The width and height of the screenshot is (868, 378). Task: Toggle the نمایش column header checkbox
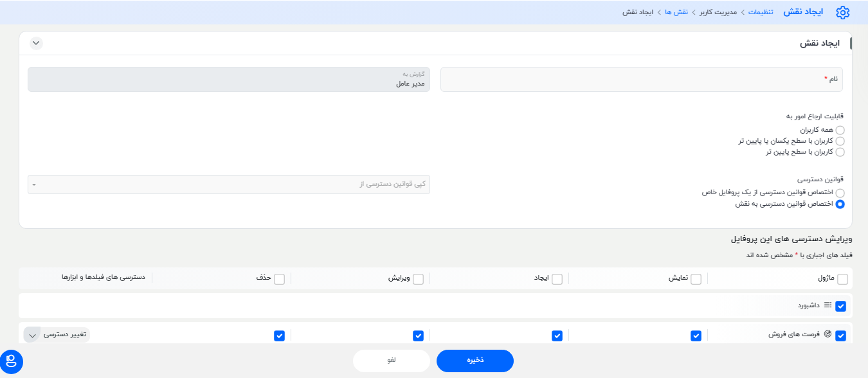pos(696,279)
